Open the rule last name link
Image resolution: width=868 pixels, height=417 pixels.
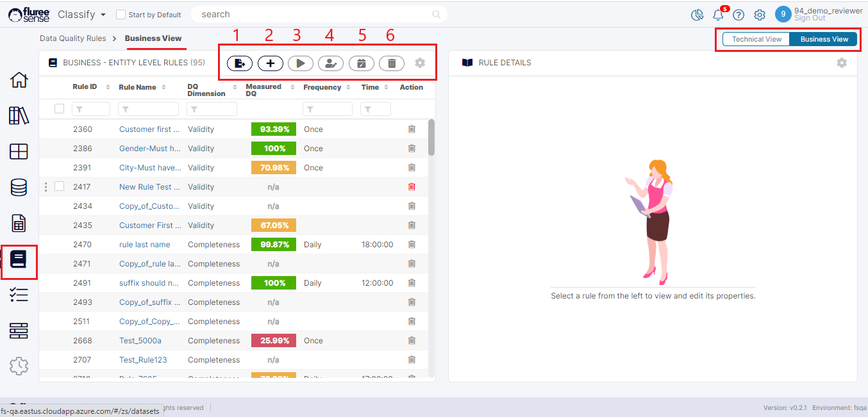click(145, 245)
